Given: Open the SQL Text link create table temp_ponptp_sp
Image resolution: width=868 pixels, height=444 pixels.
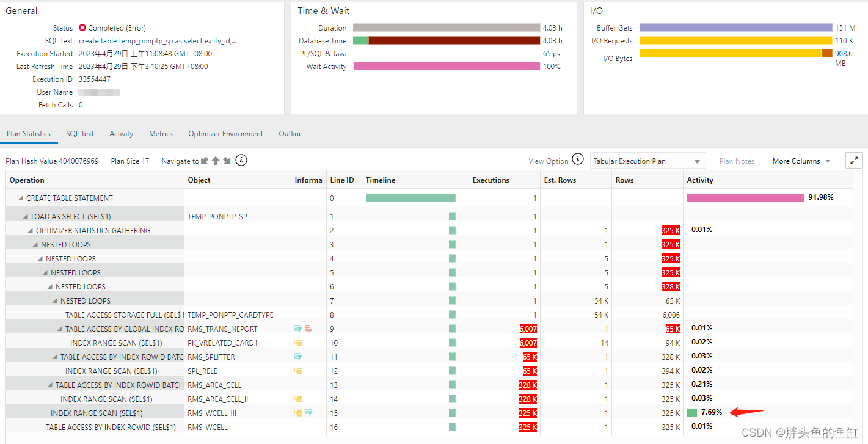Looking at the screenshot, I should 158,40.
